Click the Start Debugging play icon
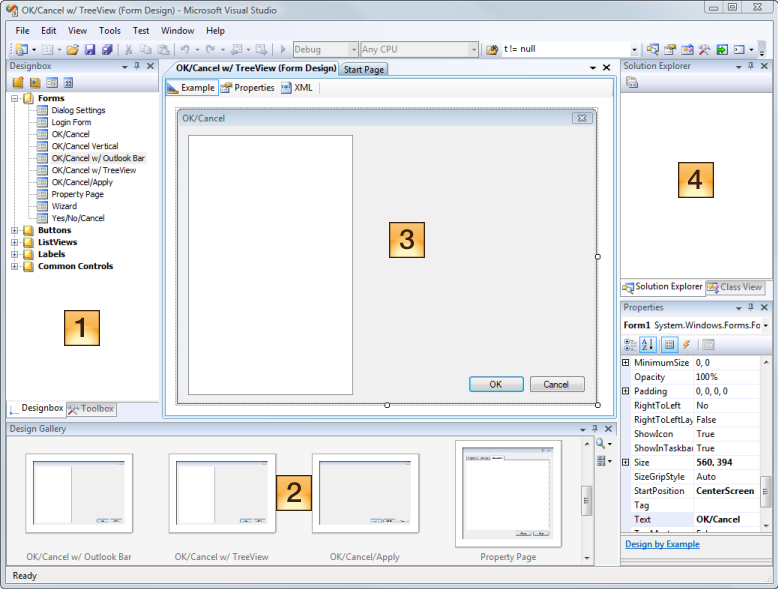 tap(283, 49)
